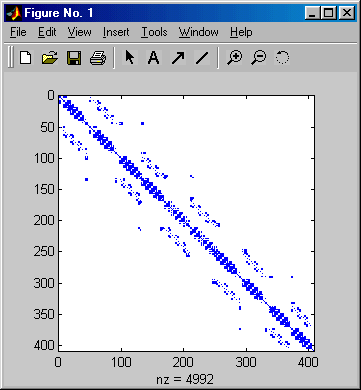This screenshot has height=390, width=361.
Task: Activate the Zoom In magnifier tool
Action: [x=234, y=58]
